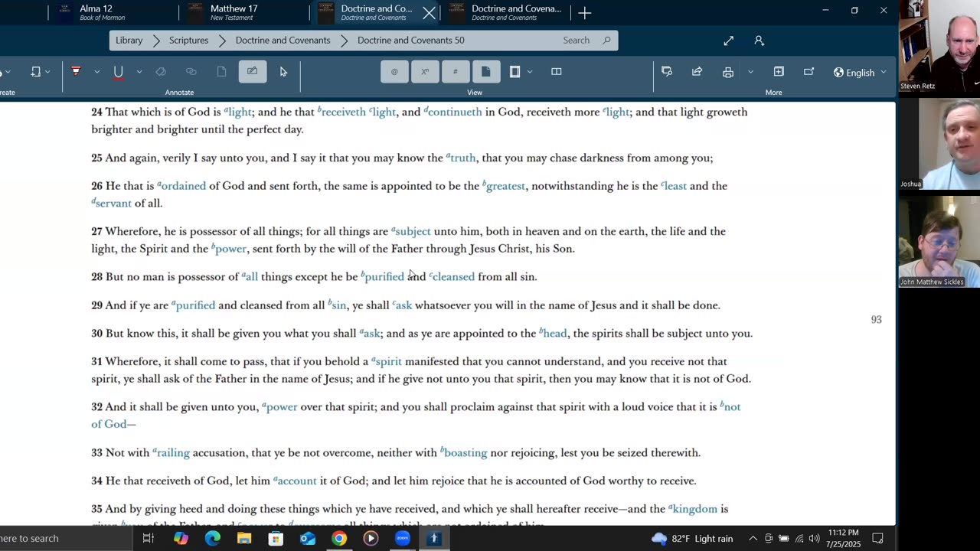Go to Library breadcrumb
The image size is (980, 551).
pos(129,41)
